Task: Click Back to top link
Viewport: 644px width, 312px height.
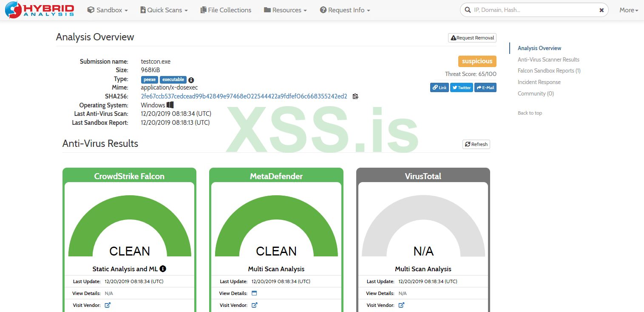Action: point(530,113)
